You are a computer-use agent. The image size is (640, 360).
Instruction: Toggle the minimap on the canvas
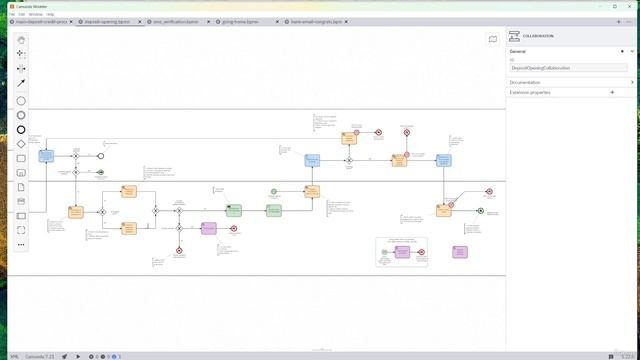click(493, 39)
